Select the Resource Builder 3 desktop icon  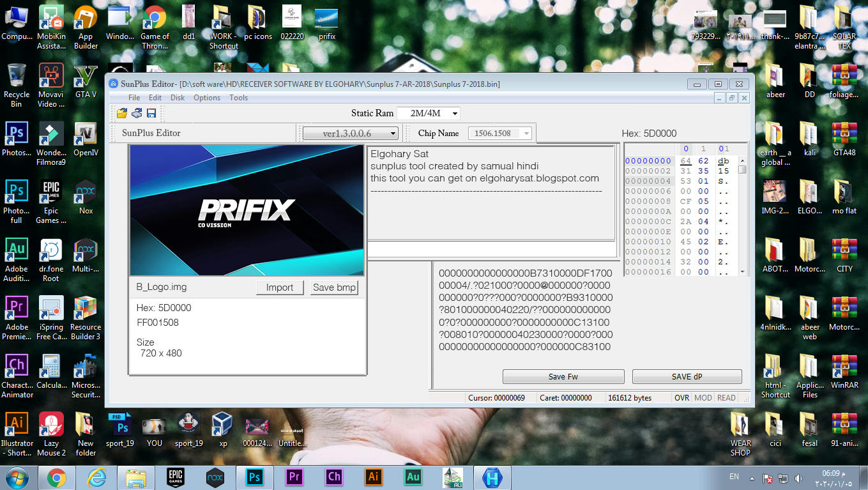86,318
